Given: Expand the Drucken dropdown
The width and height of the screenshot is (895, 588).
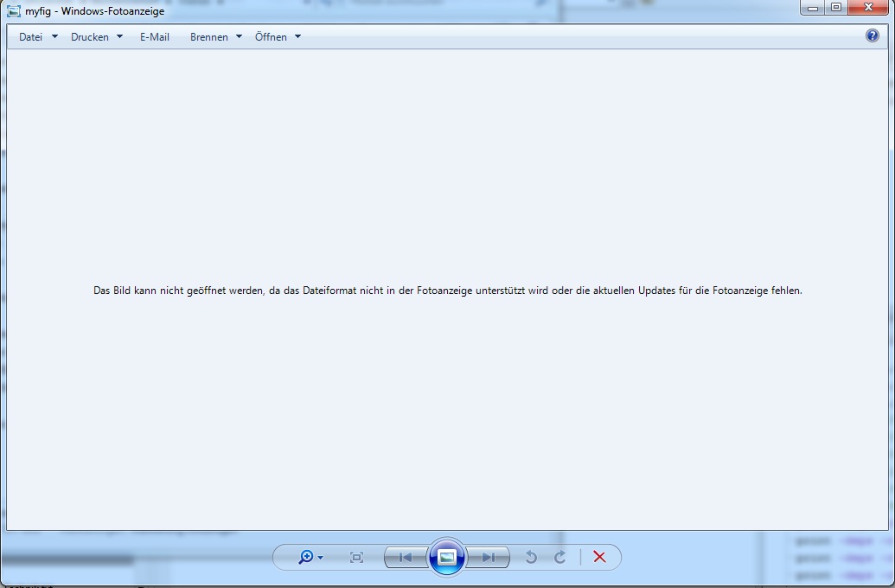Looking at the screenshot, I should pos(96,37).
